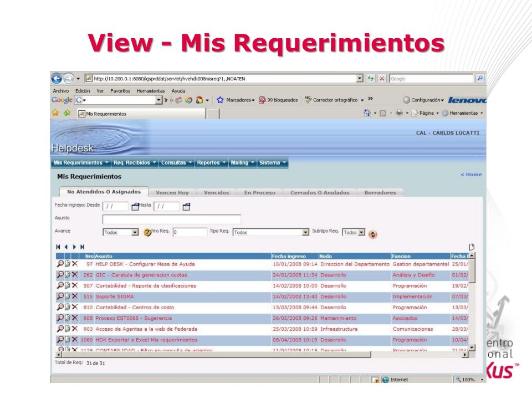Click the export document icon above table
This screenshot has width=532, height=399.
tap(471, 247)
